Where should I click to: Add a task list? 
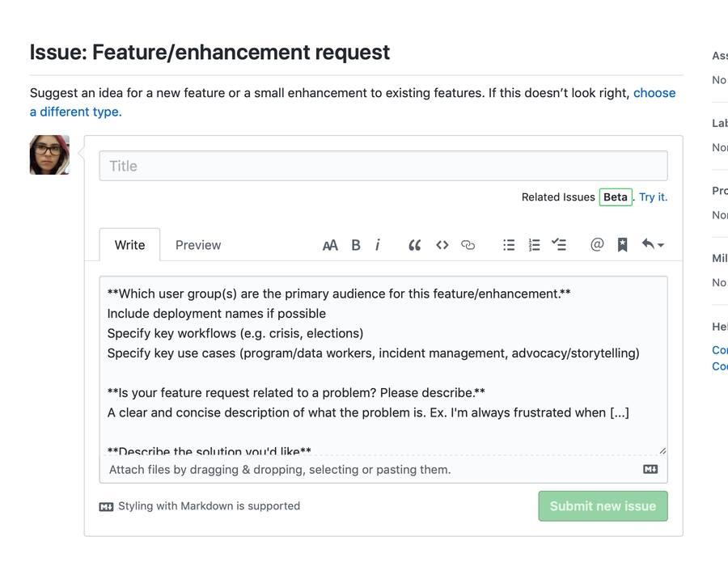(559, 244)
